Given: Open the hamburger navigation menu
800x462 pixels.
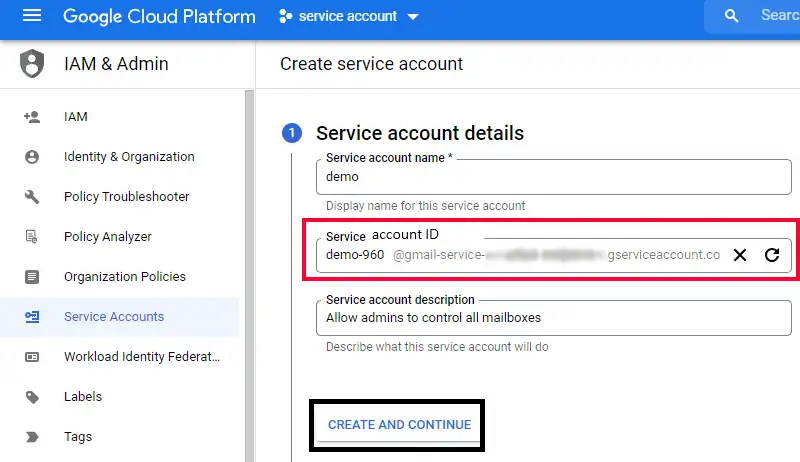Looking at the screenshot, I should (x=32, y=16).
